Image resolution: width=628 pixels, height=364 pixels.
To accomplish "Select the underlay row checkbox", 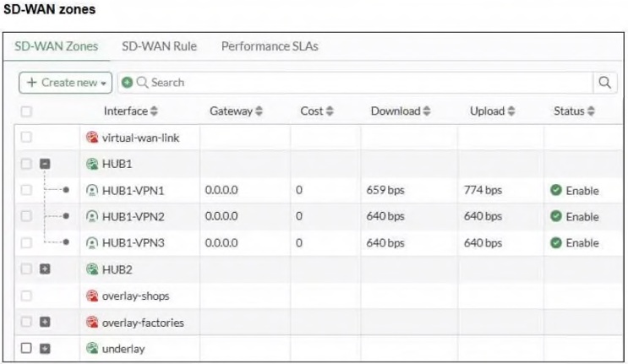I will coord(26,348).
